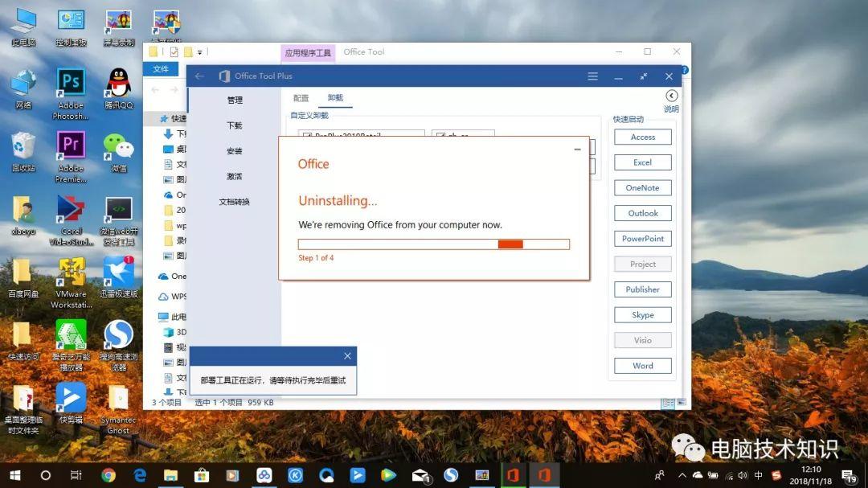Switch to the 卸载 tab
The width and height of the screenshot is (868, 488).
point(335,97)
